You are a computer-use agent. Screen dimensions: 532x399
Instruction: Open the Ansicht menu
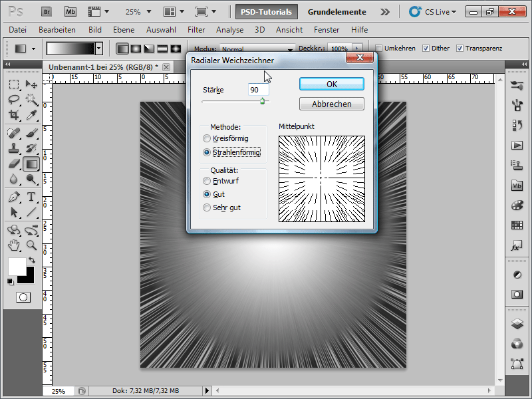pyautogui.click(x=289, y=30)
